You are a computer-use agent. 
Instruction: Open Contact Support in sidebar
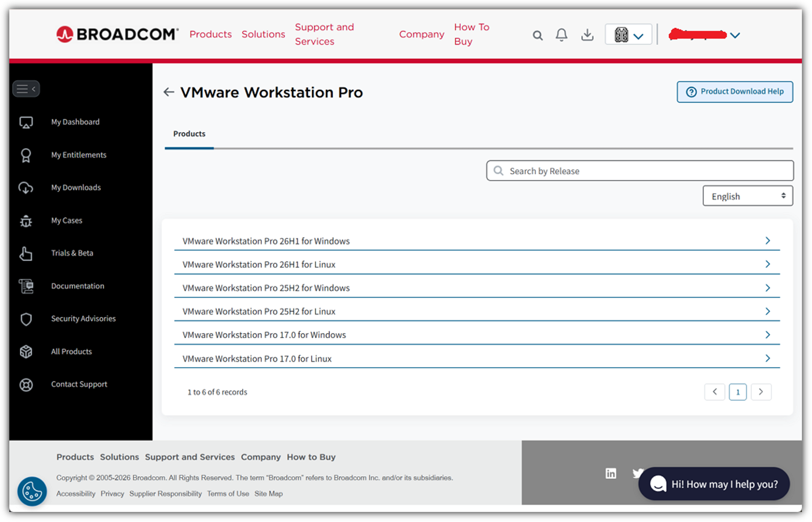[x=79, y=384]
